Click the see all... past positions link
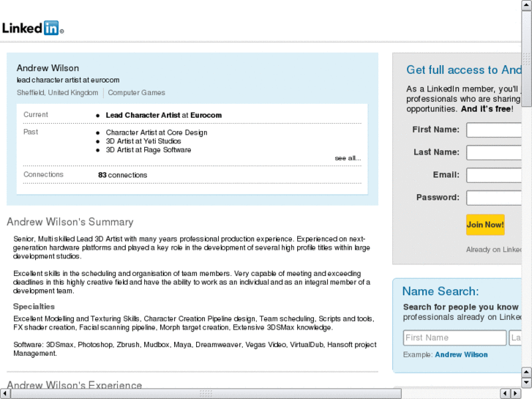The width and height of the screenshot is (532, 399). click(x=348, y=158)
